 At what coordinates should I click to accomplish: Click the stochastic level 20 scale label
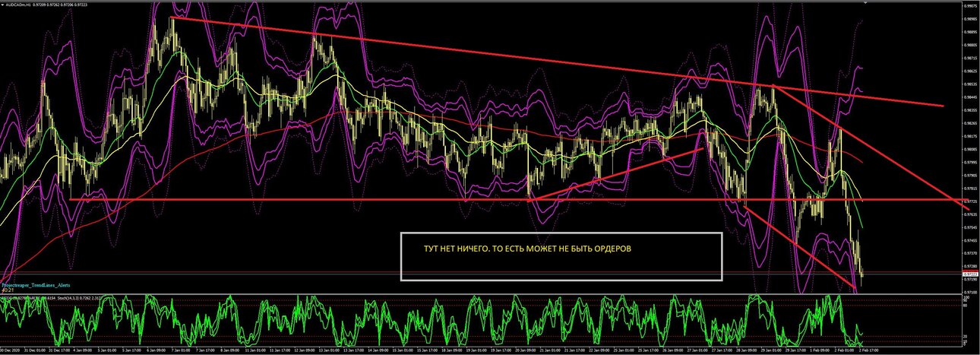click(965, 336)
